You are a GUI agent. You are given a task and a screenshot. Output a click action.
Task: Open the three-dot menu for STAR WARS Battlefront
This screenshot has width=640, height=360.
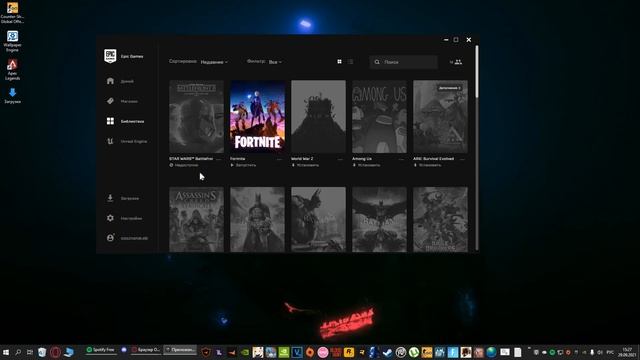(219, 159)
